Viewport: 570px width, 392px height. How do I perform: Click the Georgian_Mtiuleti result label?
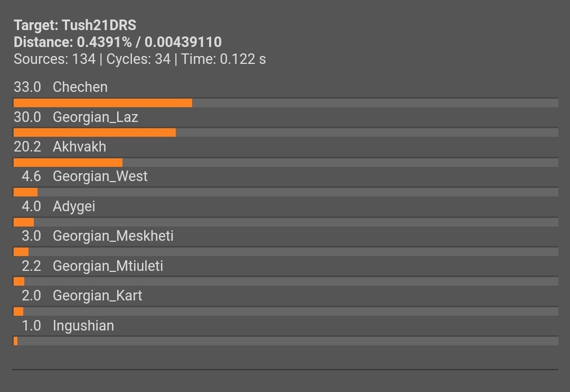(108, 266)
